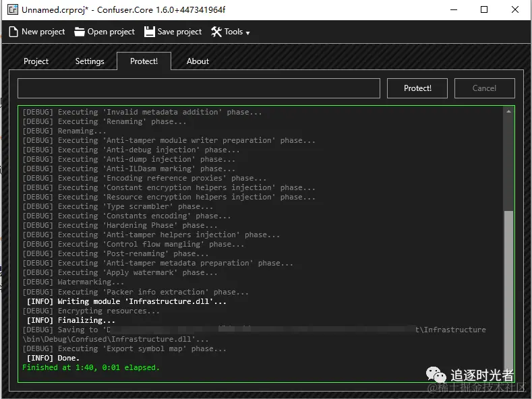Maximize the Confuser.Core window
This screenshot has width=532, height=399.
[x=484, y=9]
